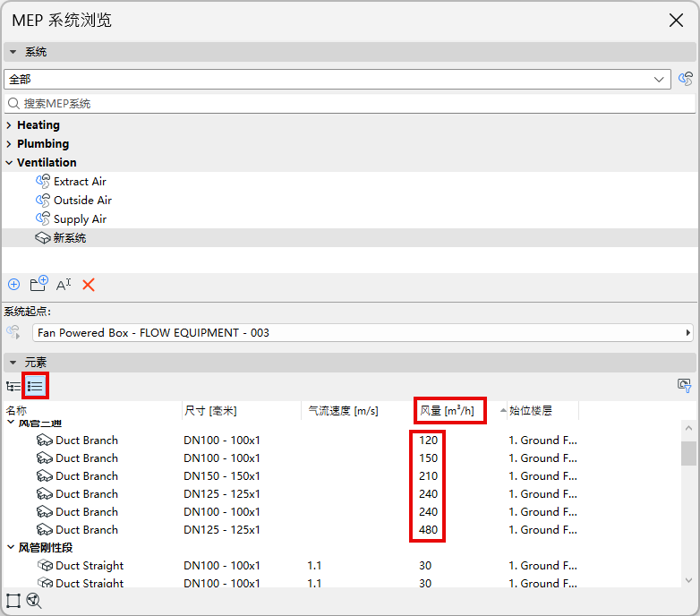Click the select-in-view rectangle icon at the bottom
Image resolution: width=700 pixels, height=616 pixels.
coord(13,601)
